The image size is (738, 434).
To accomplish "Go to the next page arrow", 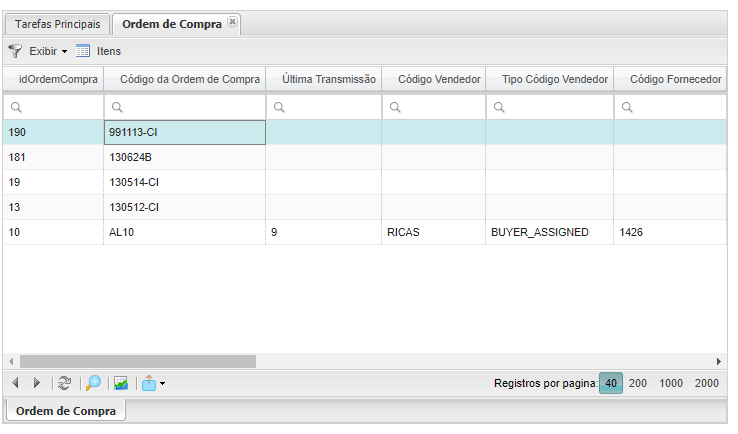I will click(37, 383).
